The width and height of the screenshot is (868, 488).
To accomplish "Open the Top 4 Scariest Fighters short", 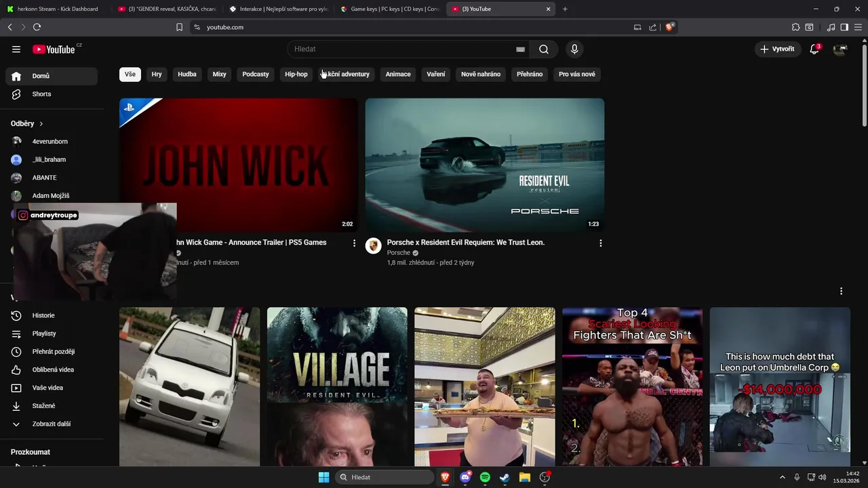I will coord(632,387).
